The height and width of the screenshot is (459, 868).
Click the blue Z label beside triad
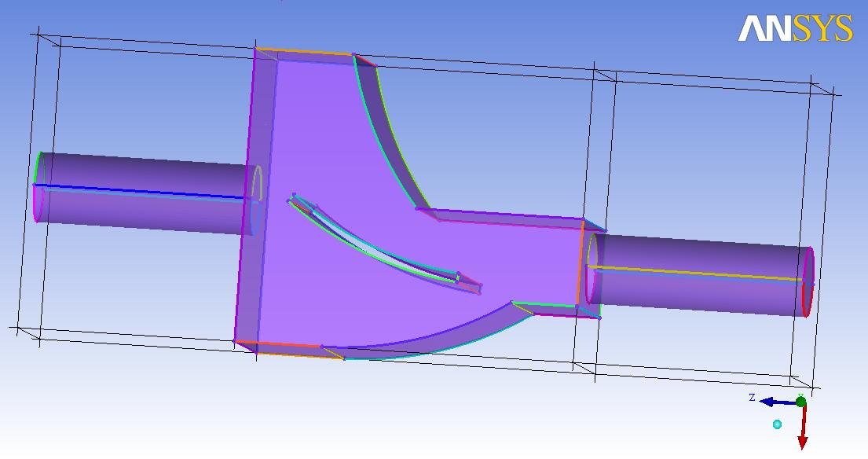pyautogui.click(x=752, y=398)
